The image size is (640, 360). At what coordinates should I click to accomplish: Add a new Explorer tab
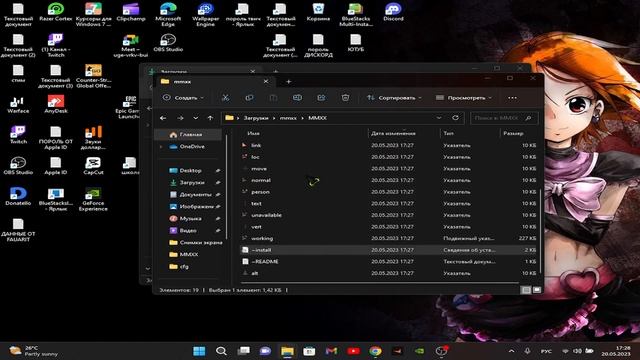coord(288,82)
